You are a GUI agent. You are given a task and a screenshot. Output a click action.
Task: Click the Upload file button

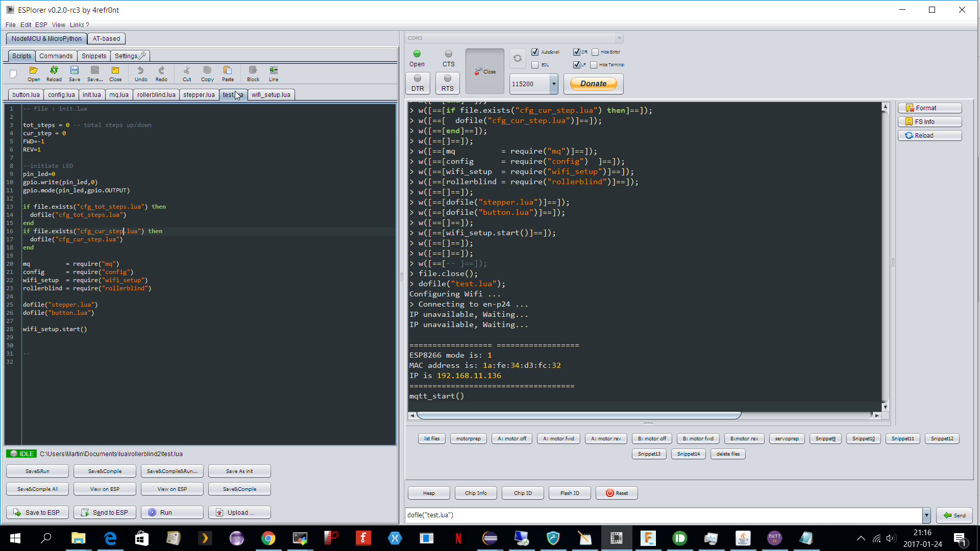239,512
